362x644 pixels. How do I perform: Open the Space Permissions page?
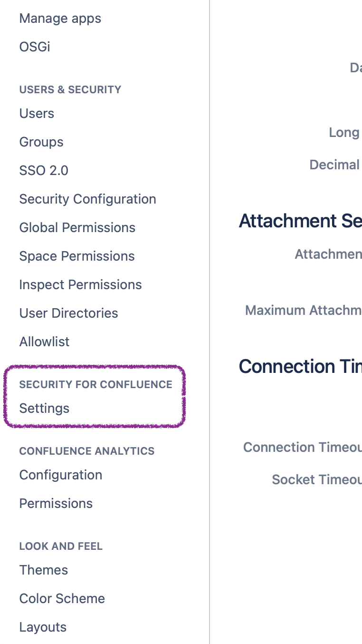pyautogui.click(x=77, y=256)
